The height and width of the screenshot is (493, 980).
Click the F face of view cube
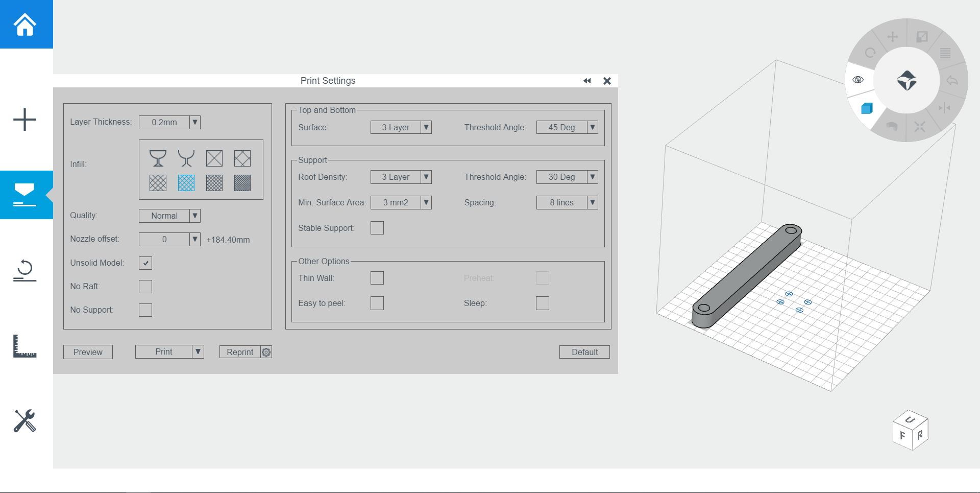tap(902, 435)
